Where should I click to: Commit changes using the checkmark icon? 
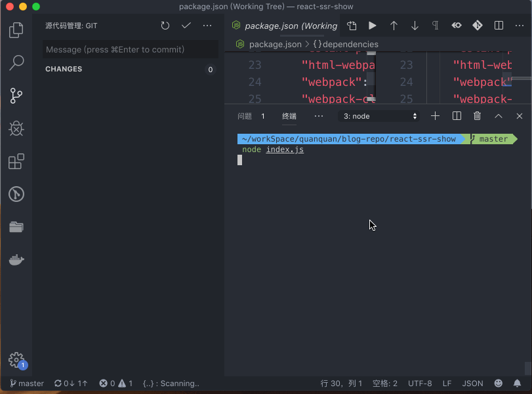[186, 26]
